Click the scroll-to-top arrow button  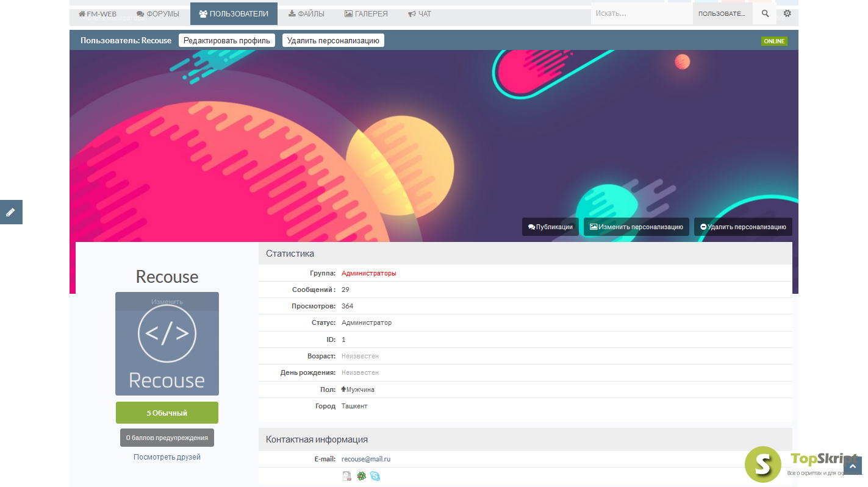pos(853,466)
